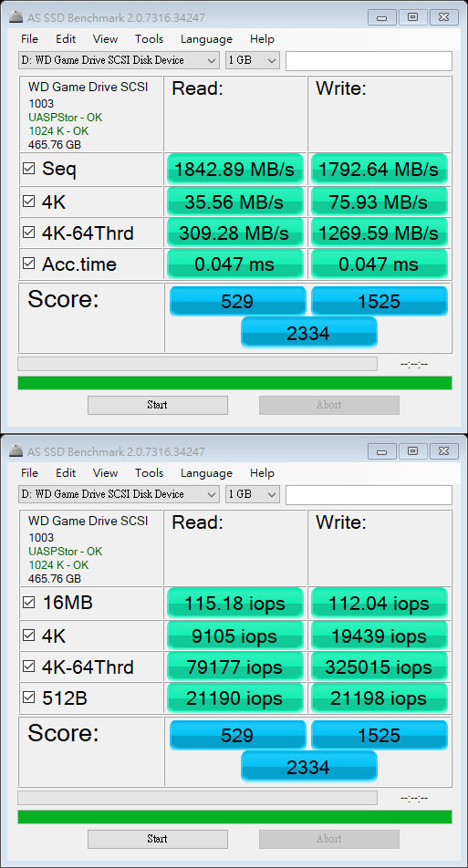Open Language menu in top window
Image resolution: width=468 pixels, height=868 pixels.
206,38
